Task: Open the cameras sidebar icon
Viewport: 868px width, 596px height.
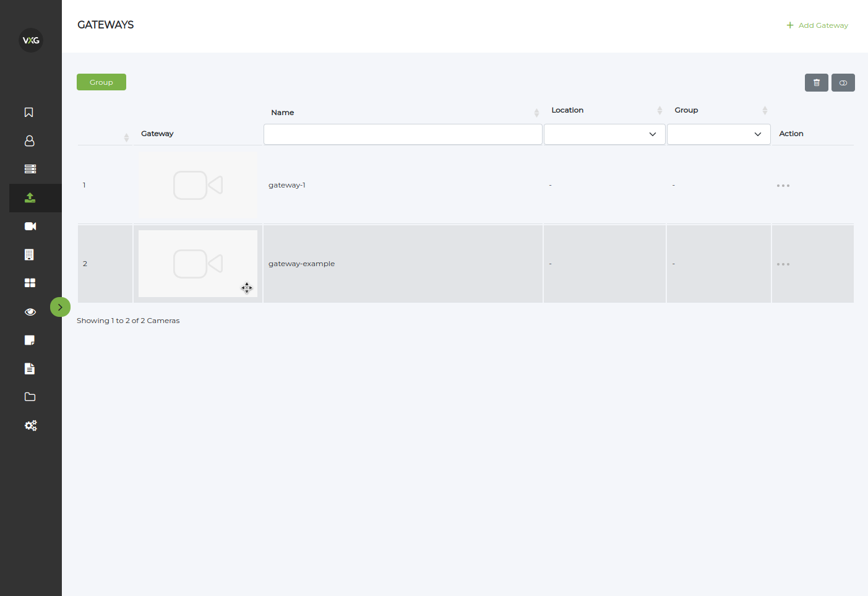Action: (x=30, y=226)
